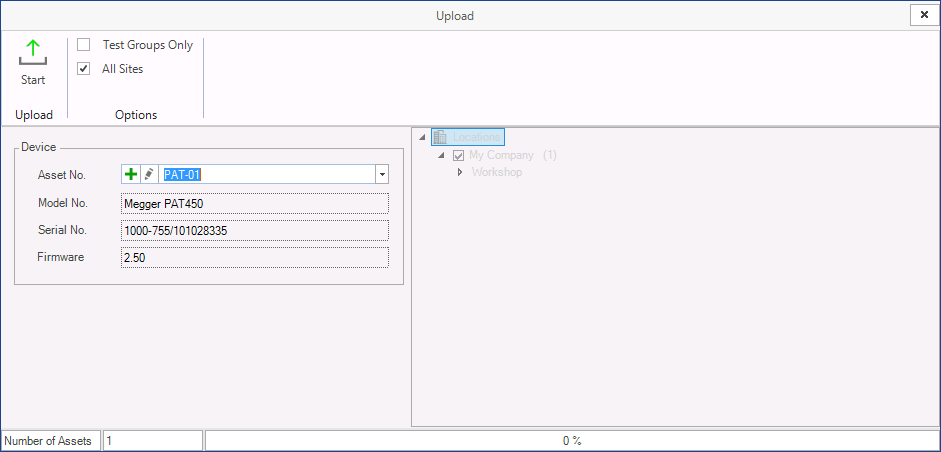
Task: Click the Firmware label
Action: tap(61, 258)
